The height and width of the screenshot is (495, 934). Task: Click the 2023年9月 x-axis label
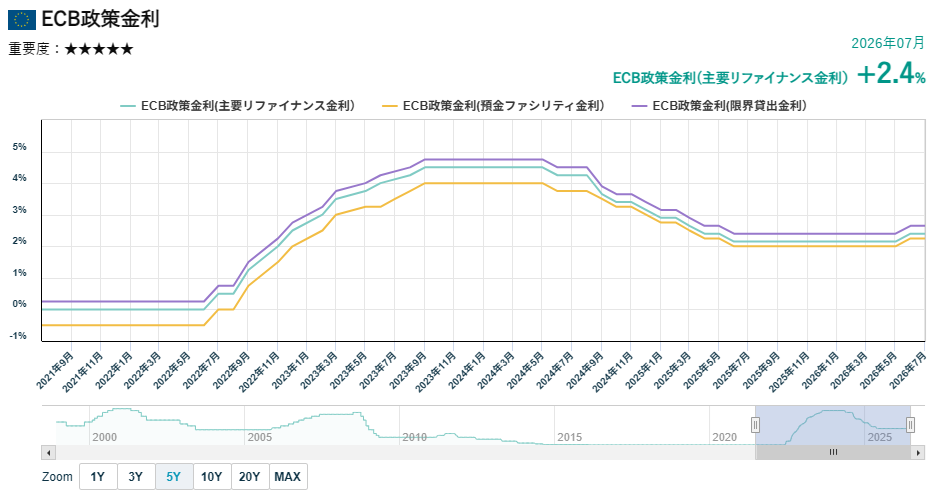click(409, 370)
